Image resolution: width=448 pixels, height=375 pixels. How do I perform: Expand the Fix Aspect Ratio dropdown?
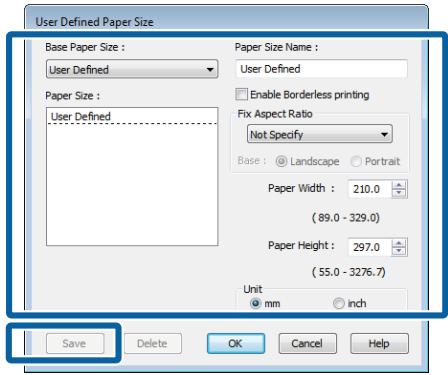coord(319,134)
